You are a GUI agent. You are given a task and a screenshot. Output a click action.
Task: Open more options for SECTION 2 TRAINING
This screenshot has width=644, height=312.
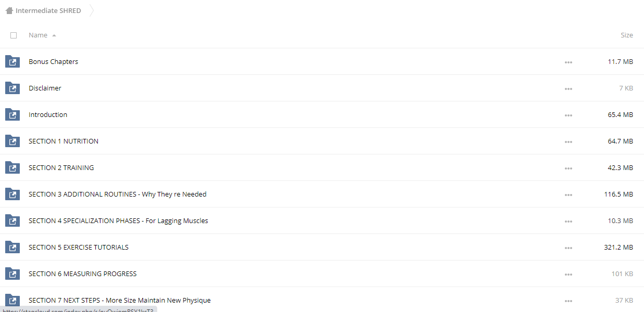568,168
